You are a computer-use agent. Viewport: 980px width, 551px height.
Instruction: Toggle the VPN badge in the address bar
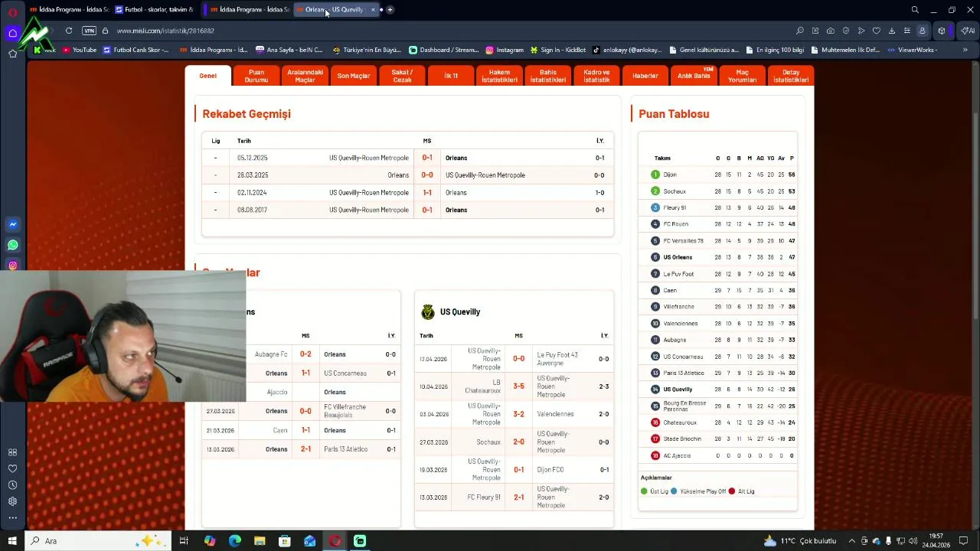(89, 31)
